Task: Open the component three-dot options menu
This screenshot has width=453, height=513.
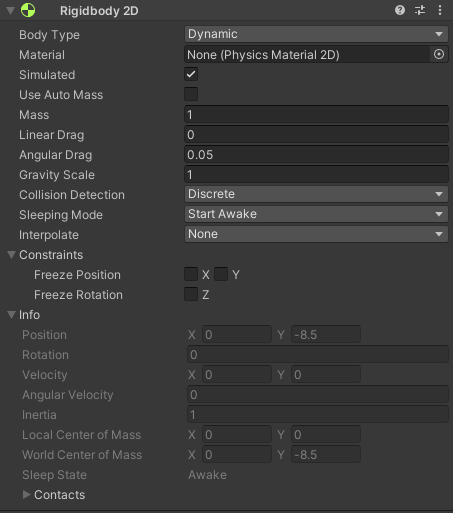Action: click(440, 10)
